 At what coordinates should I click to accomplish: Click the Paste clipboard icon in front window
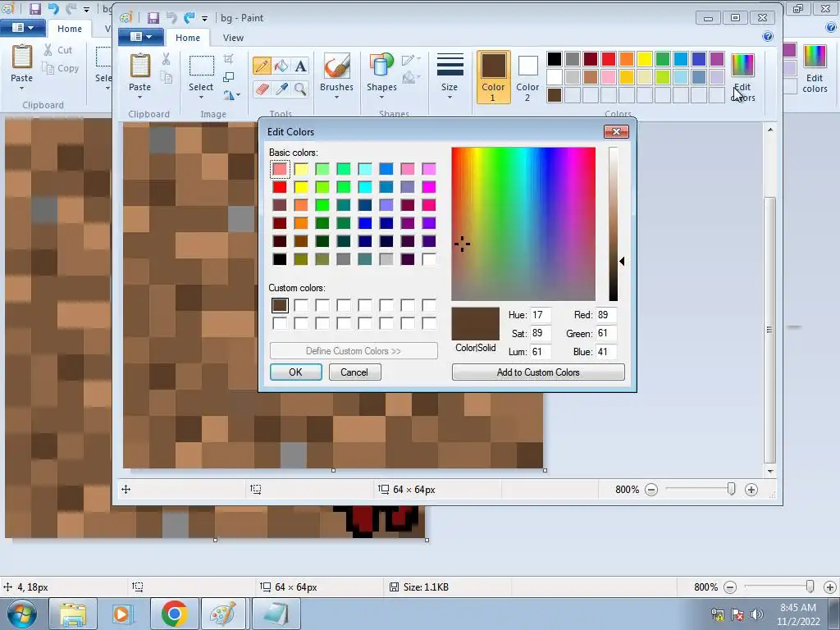click(x=139, y=66)
